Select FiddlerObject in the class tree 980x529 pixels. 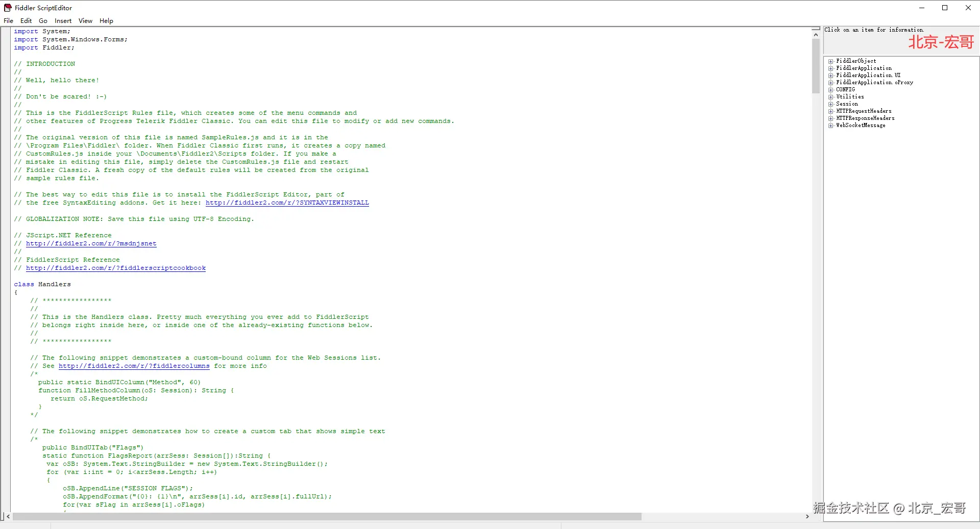tap(856, 61)
